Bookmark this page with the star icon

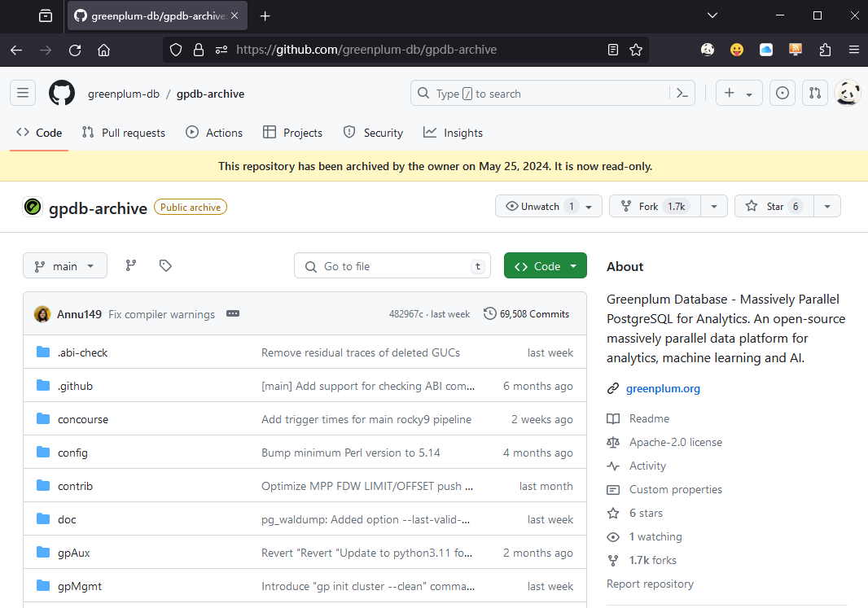[636, 50]
